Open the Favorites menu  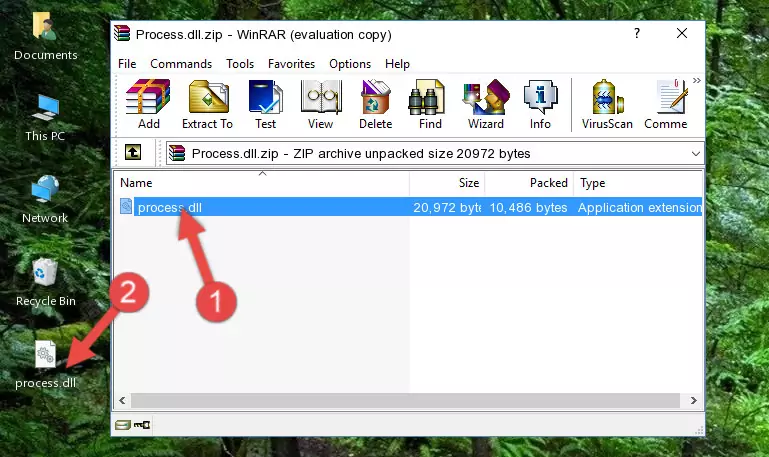point(291,64)
